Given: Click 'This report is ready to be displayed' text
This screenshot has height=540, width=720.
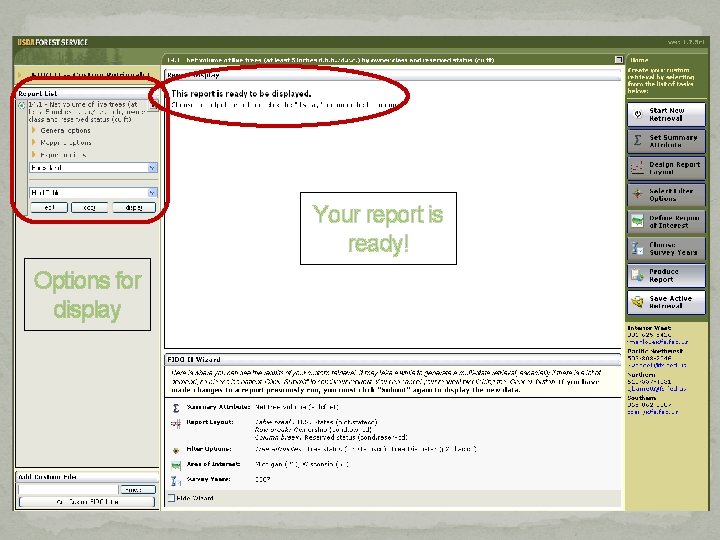Looking at the screenshot, I should click(241, 94).
